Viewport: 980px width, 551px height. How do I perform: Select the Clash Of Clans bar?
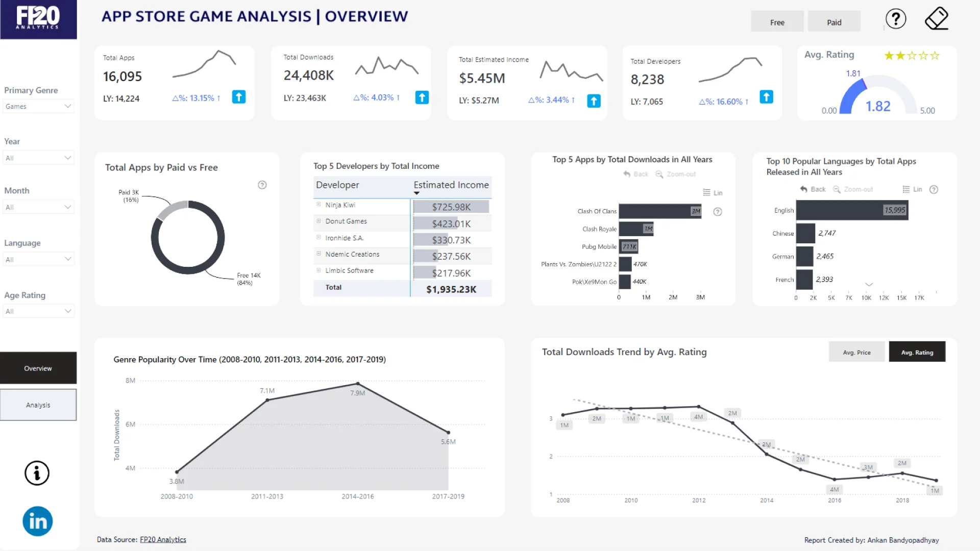click(x=660, y=211)
